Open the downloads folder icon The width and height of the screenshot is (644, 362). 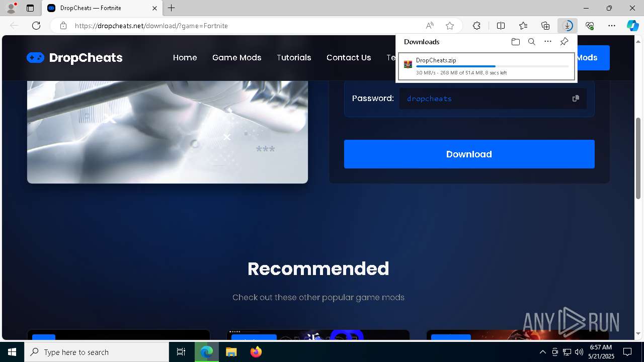(x=515, y=42)
